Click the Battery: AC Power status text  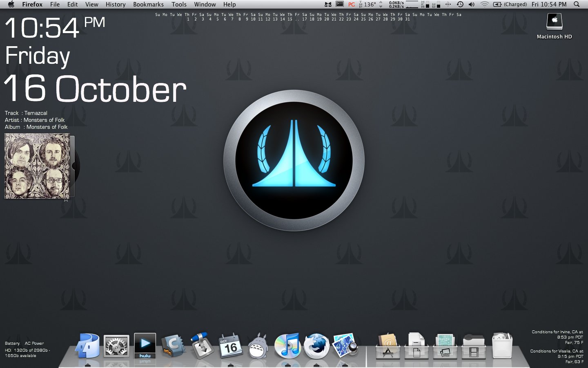[24, 343]
